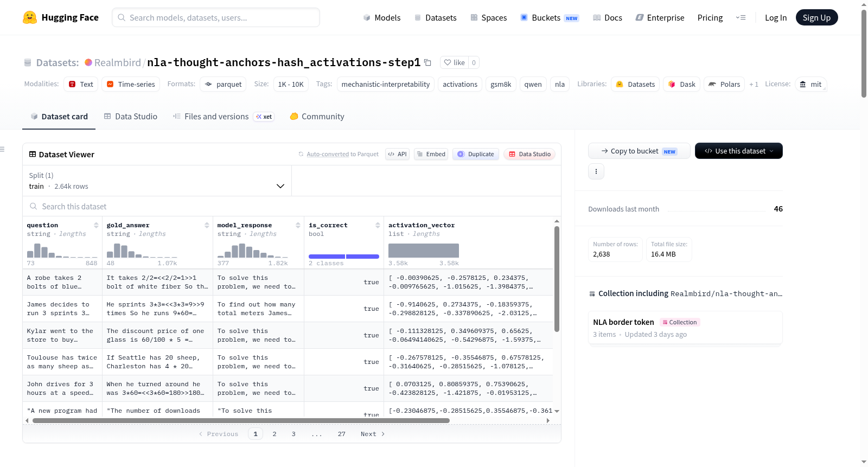
Task: Sort the gold_answer column
Action: coord(207,225)
